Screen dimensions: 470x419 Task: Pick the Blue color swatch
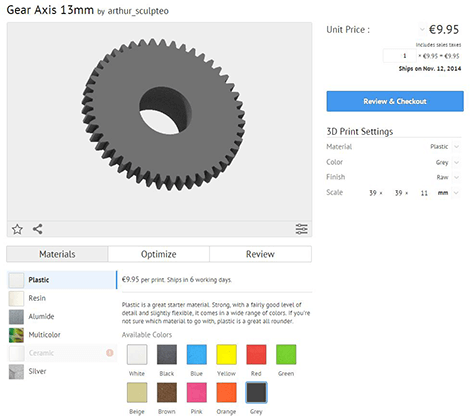coord(197,354)
